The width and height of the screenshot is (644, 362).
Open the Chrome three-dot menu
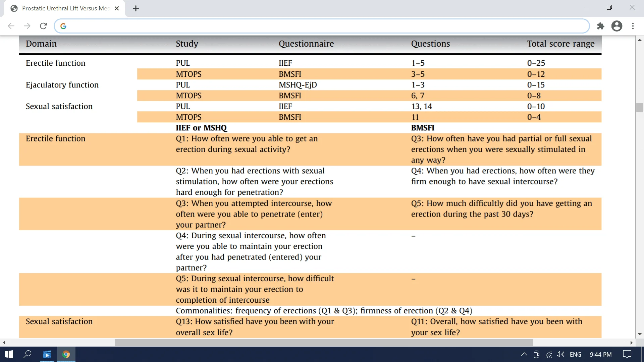(633, 26)
